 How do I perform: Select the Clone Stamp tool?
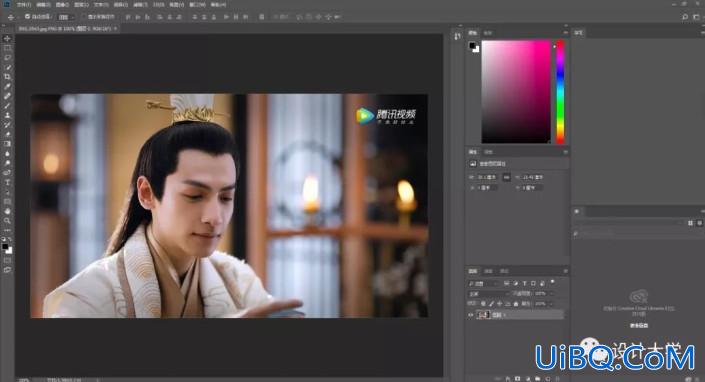point(7,115)
